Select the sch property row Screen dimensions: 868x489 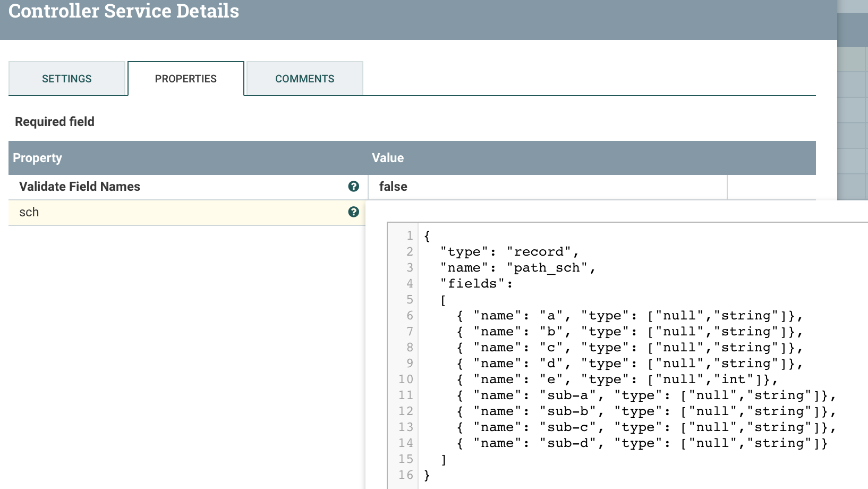[x=187, y=213]
